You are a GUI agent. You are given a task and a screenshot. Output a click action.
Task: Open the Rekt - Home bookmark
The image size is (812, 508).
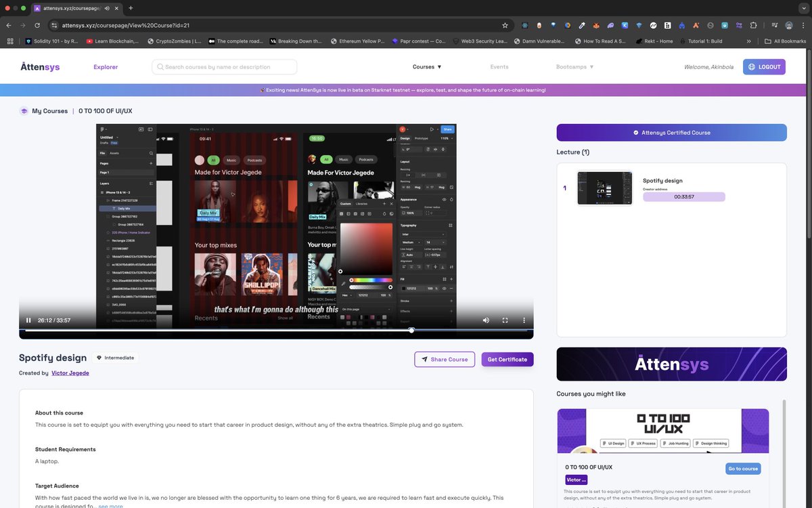pos(654,41)
